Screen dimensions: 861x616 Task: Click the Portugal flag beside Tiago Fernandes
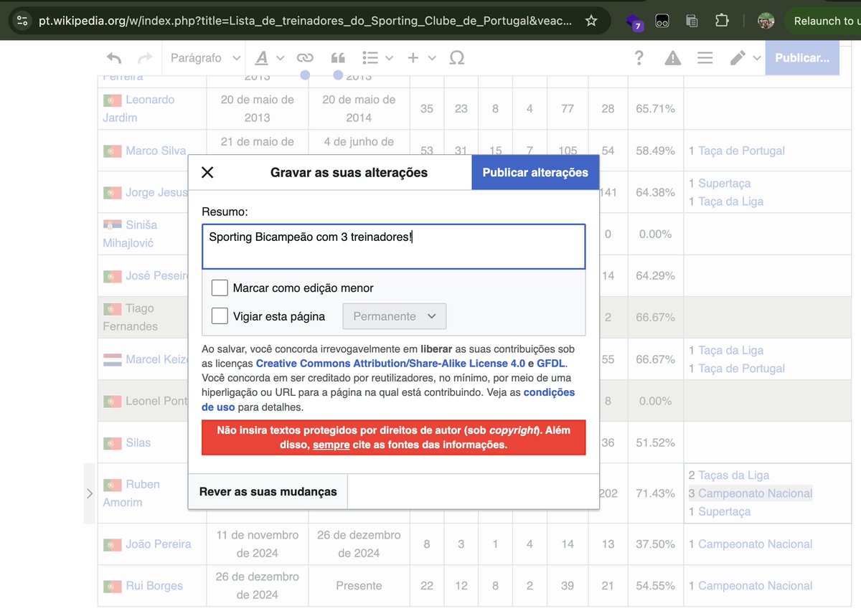(112, 308)
